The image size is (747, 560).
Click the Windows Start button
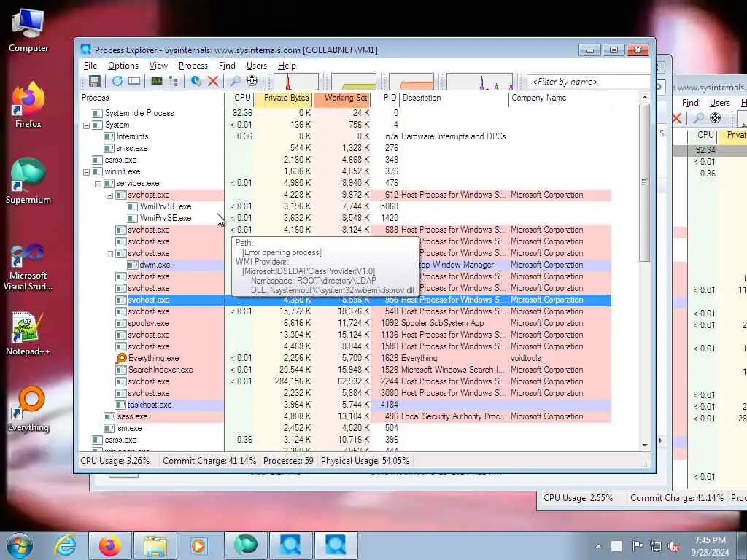(20, 545)
